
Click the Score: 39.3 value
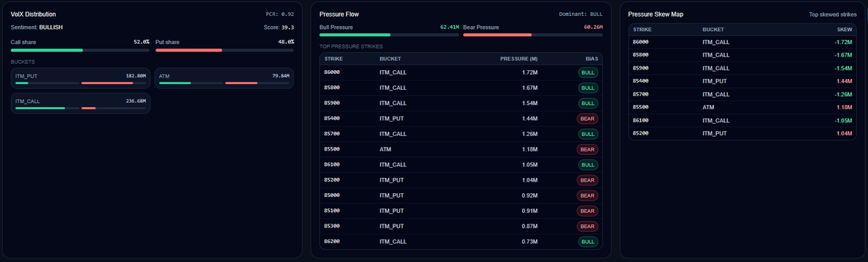tap(279, 27)
